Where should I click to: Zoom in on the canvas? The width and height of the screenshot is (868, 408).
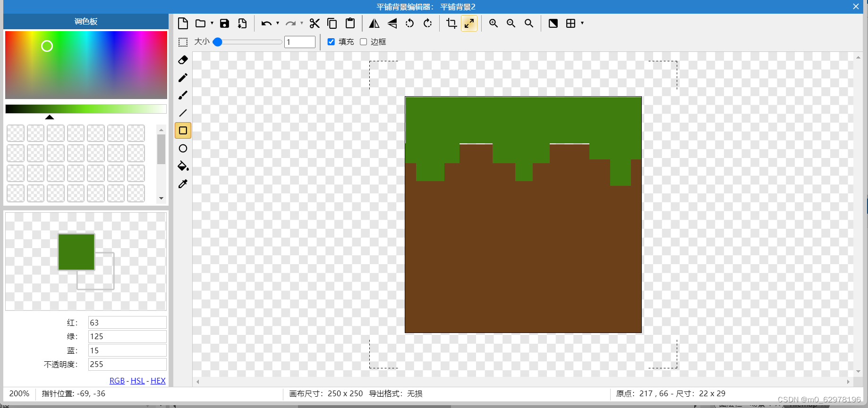click(x=494, y=23)
